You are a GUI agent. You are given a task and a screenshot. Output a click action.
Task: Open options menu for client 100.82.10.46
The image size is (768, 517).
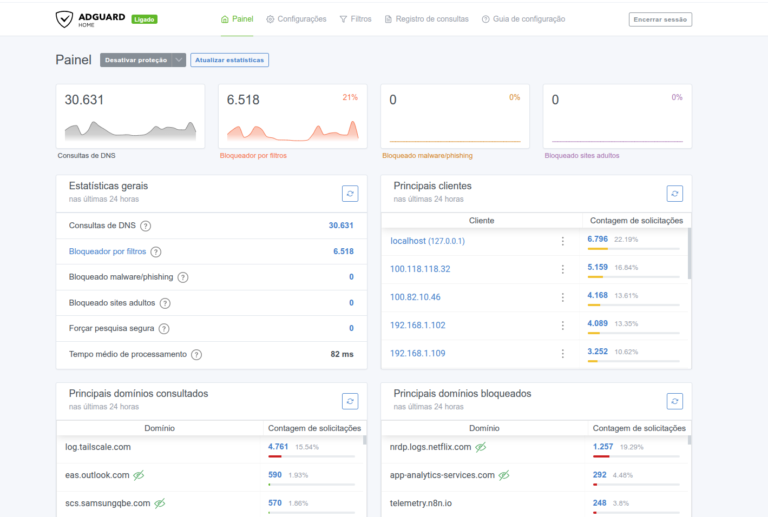click(x=562, y=297)
